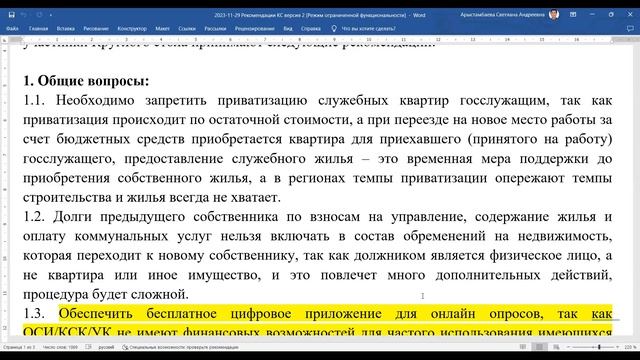
Task: Click the user account avatar picture
Action: [x=554, y=15]
